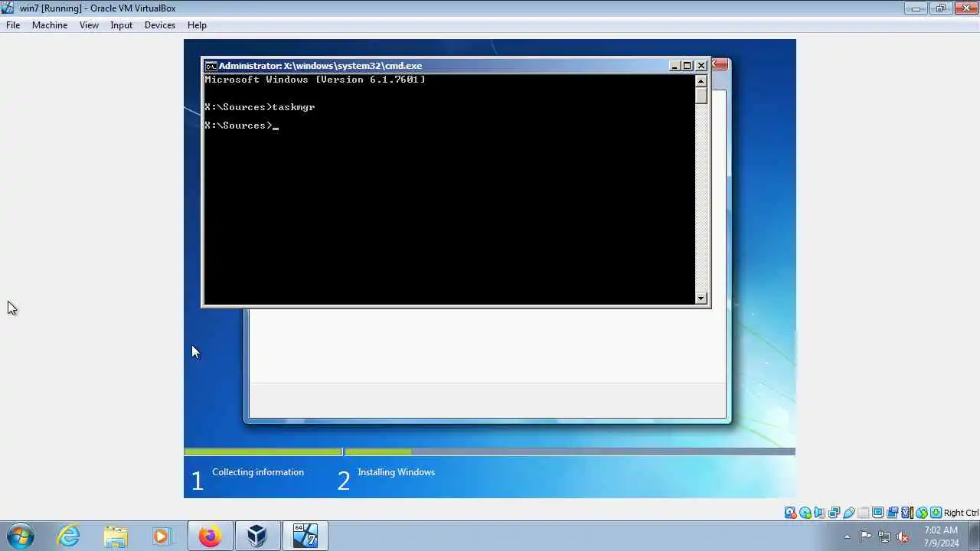Maximize the cmd.exe window
The image size is (980, 551).
688,66
